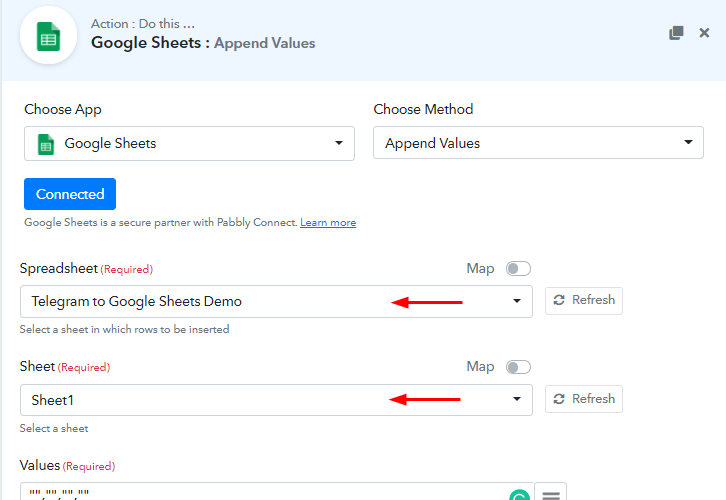
Task: Click the hamburger menu icon beside Values field
Action: pyautogui.click(x=551, y=494)
